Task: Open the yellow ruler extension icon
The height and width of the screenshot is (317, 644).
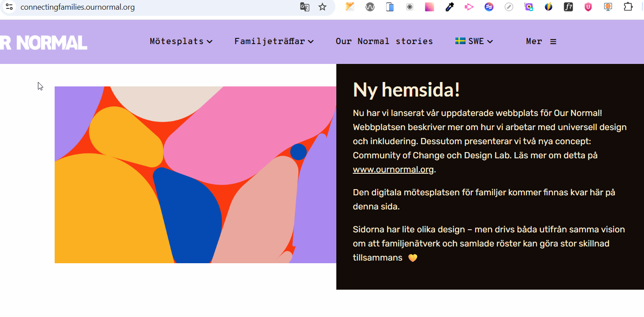Action: 350,7
